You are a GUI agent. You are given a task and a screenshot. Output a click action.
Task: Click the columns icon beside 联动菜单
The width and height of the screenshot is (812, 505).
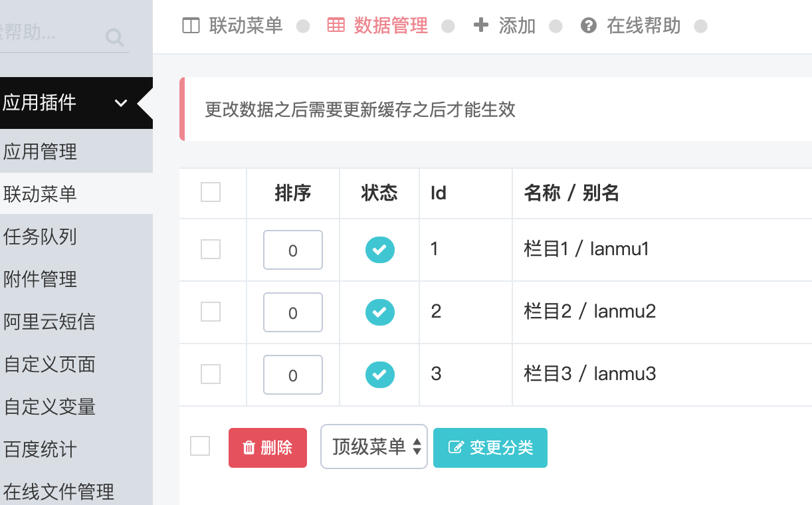pos(191,26)
